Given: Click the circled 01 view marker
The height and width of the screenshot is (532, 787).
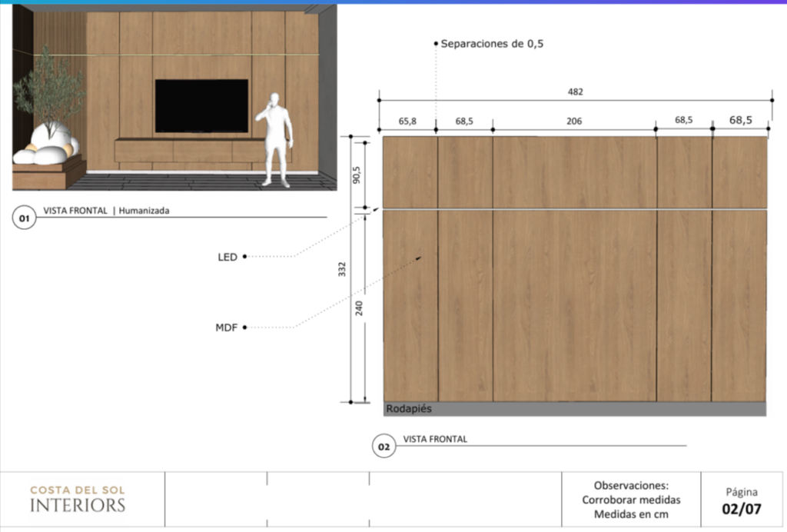Looking at the screenshot, I should pyautogui.click(x=24, y=218).
